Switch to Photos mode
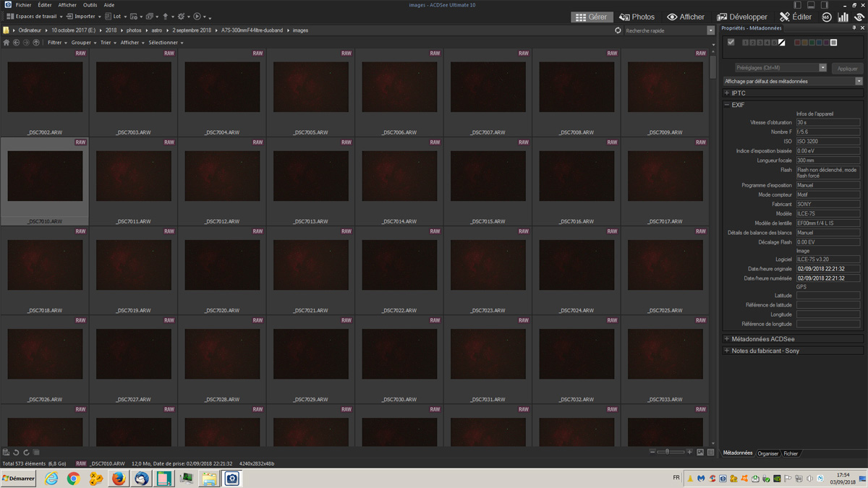This screenshot has height=488, width=868. (637, 17)
